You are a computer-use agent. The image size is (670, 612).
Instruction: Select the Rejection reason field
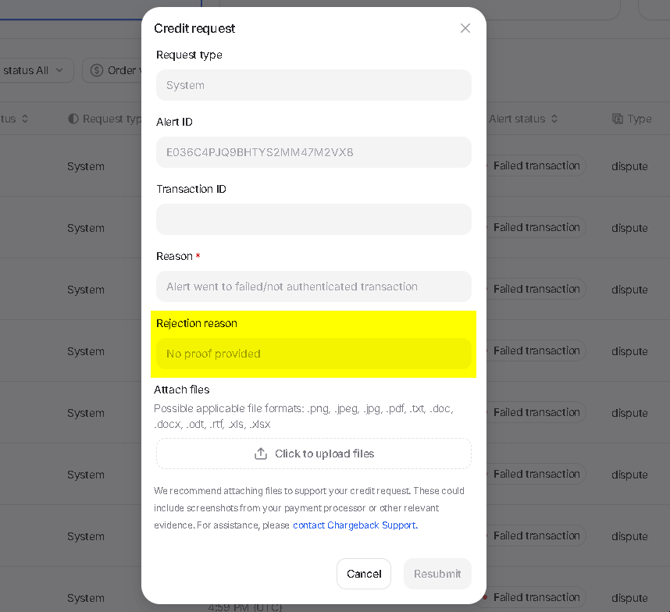coord(313,353)
